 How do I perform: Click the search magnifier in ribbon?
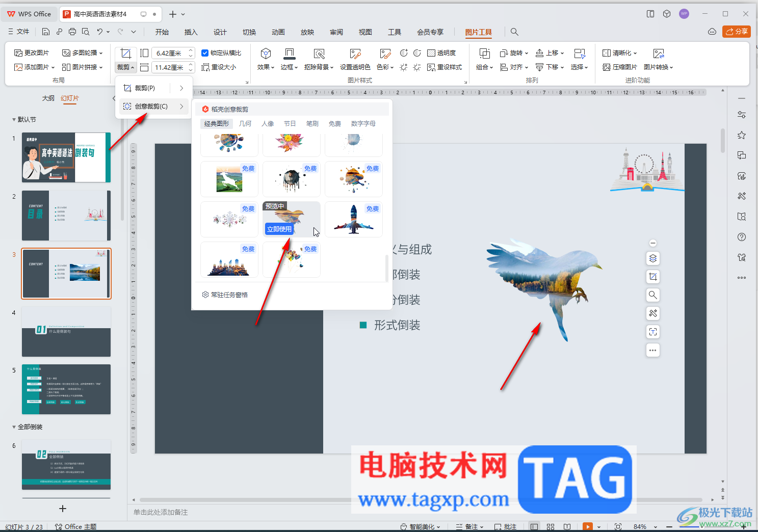514,32
